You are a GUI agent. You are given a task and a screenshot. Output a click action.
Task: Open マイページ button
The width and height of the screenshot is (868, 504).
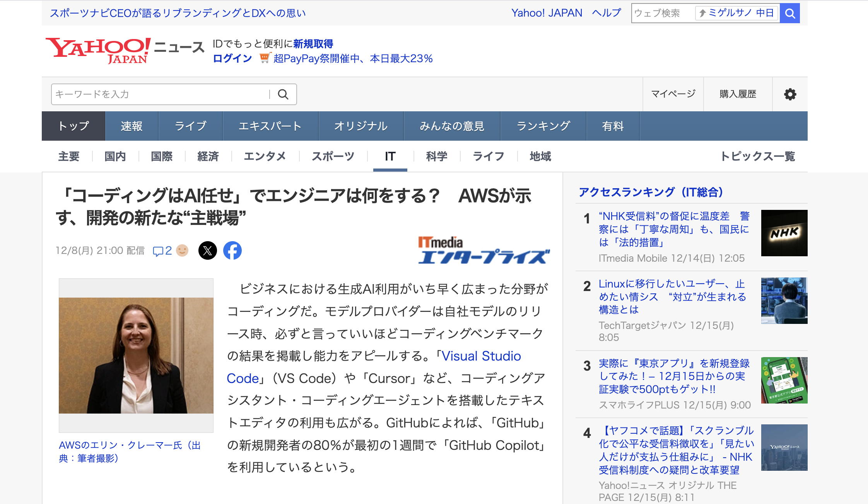pyautogui.click(x=673, y=94)
